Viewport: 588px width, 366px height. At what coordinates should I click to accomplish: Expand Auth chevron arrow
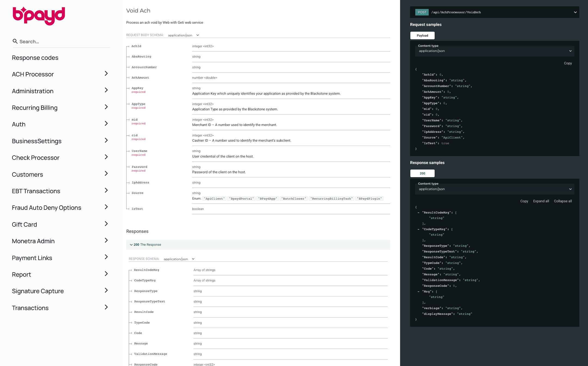click(106, 124)
